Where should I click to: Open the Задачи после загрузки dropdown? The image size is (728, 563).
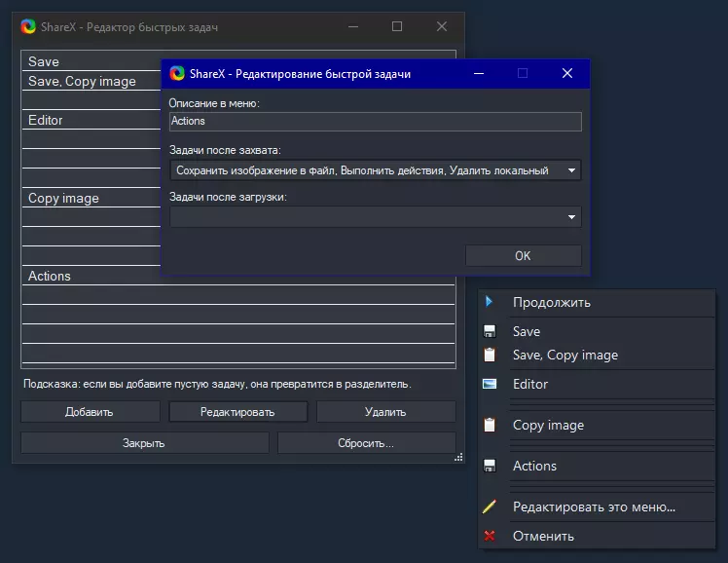pos(571,216)
